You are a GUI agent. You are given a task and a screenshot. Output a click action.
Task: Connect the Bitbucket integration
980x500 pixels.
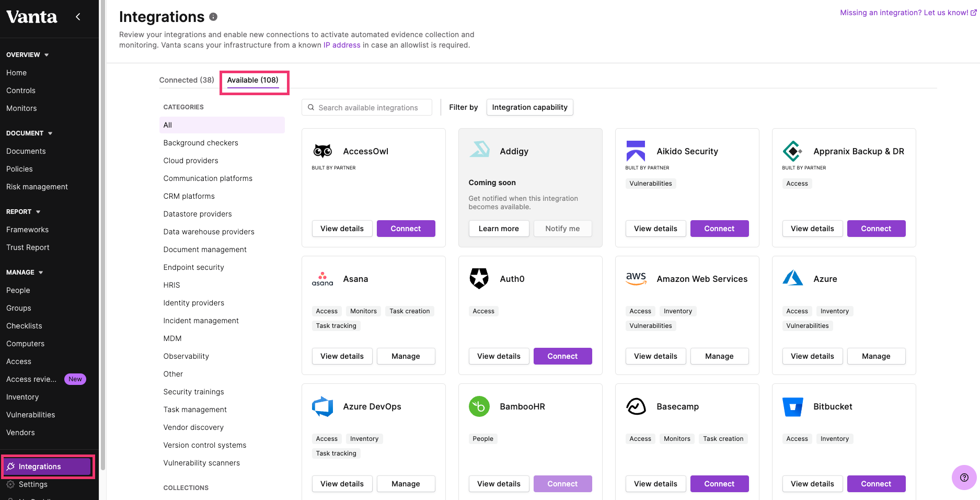pos(876,484)
